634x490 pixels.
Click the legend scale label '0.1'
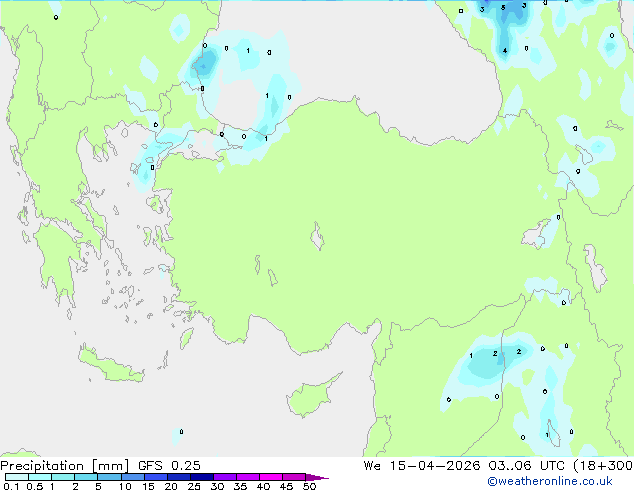click(11, 486)
